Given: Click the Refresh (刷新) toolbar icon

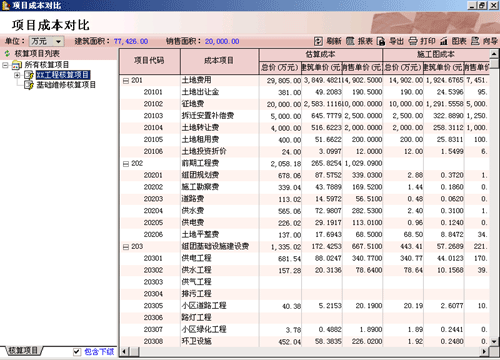Looking at the screenshot, I should coord(318,41).
